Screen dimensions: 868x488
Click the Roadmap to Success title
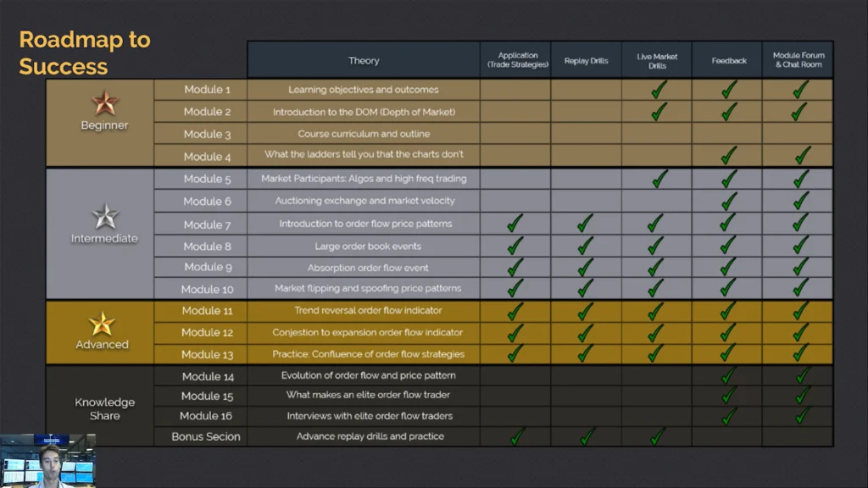pos(85,53)
